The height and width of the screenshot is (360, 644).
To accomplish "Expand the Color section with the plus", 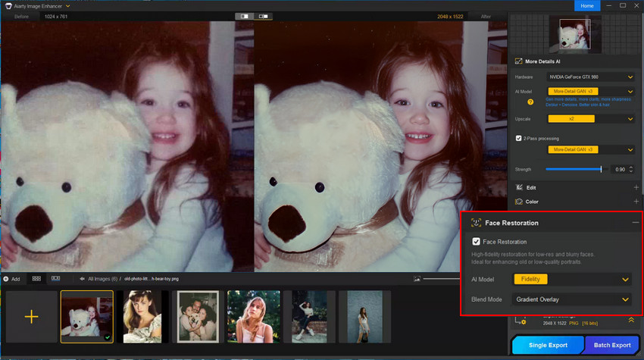I will coord(636,202).
